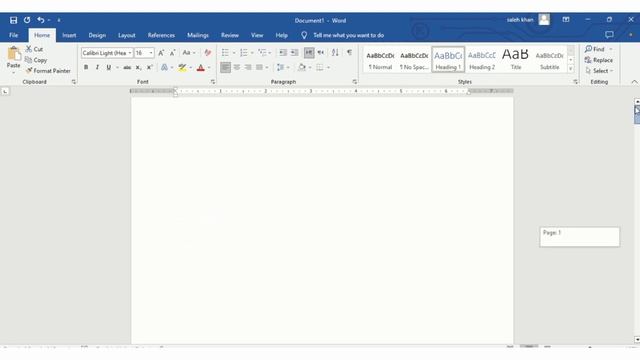Switch to the References tab
640x360 pixels.
point(161,35)
